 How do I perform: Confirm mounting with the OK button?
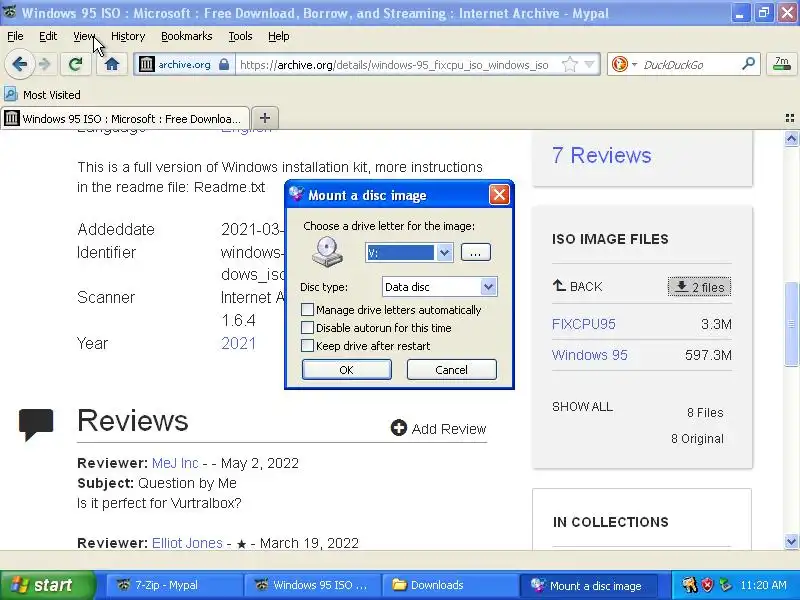(x=346, y=369)
